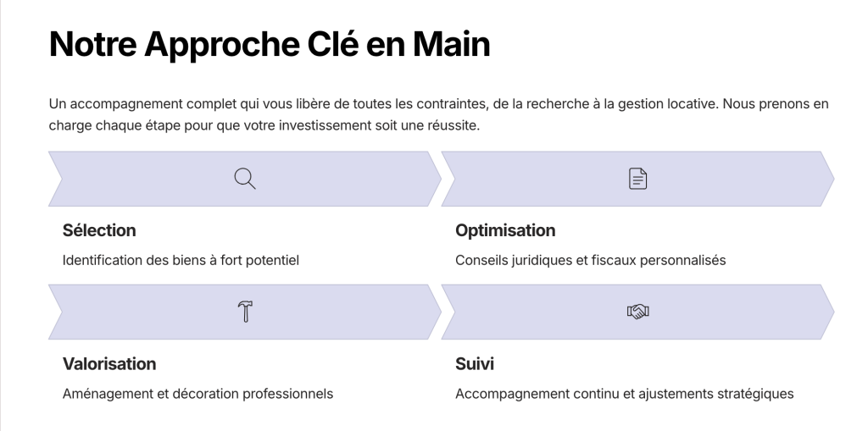The height and width of the screenshot is (431, 868).
Task: Click the hammer tool icon
Action: point(245,312)
